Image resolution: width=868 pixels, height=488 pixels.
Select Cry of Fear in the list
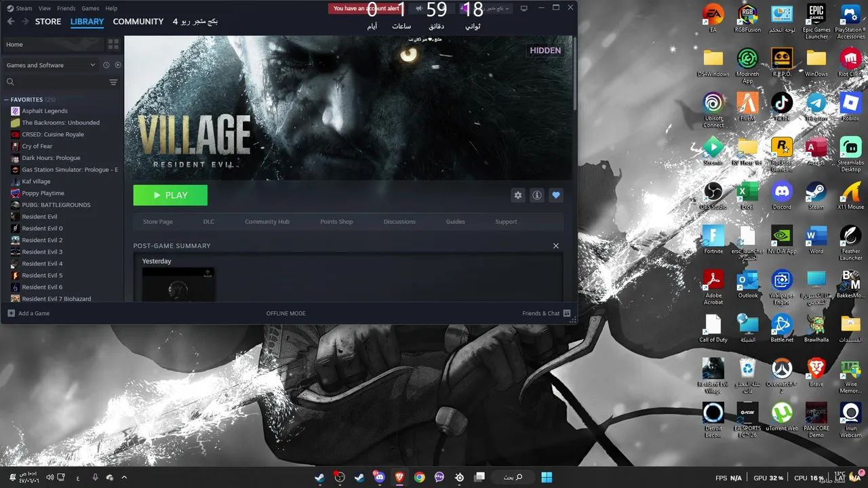click(x=37, y=146)
